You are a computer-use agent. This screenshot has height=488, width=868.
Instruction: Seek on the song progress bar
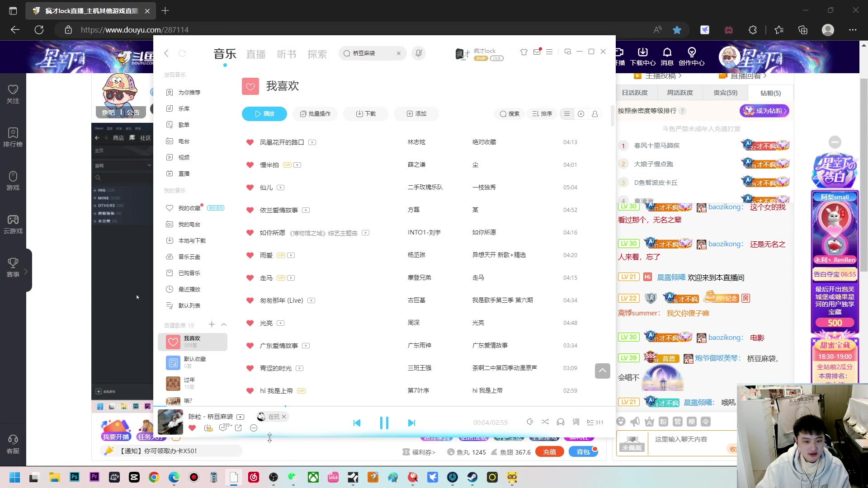tap(384, 406)
